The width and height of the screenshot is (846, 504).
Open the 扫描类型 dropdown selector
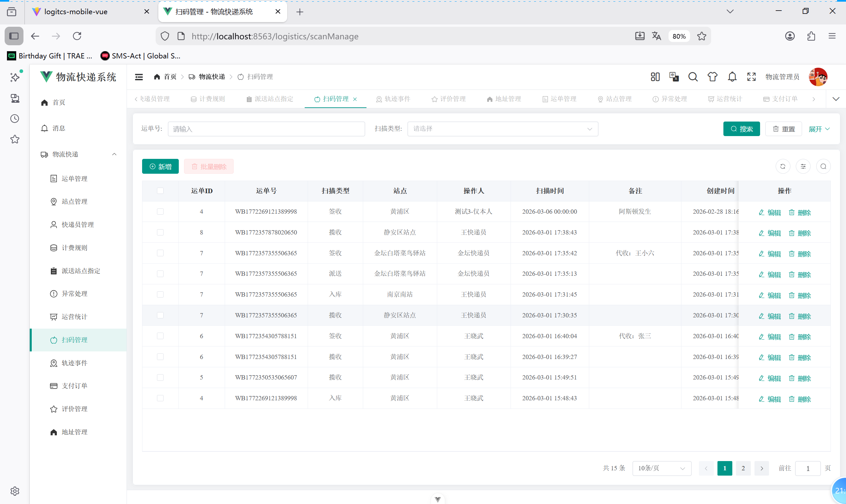pyautogui.click(x=502, y=129)
